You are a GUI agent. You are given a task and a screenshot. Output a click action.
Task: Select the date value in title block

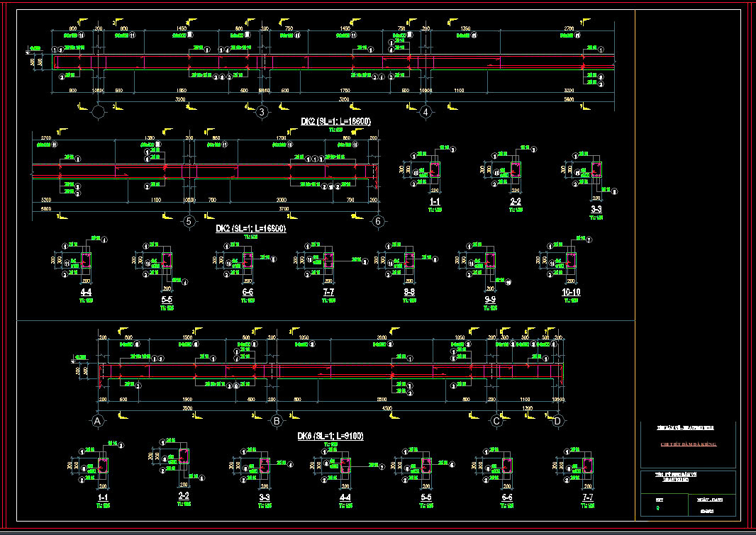point(711,511)
